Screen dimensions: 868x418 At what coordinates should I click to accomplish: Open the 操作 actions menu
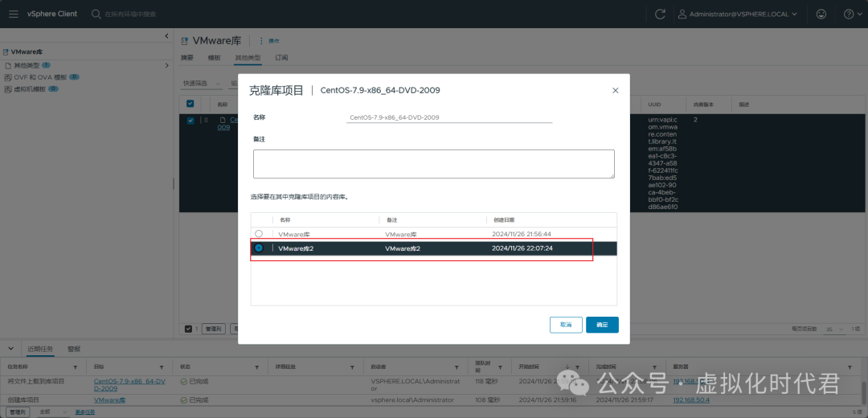[269, 41]
